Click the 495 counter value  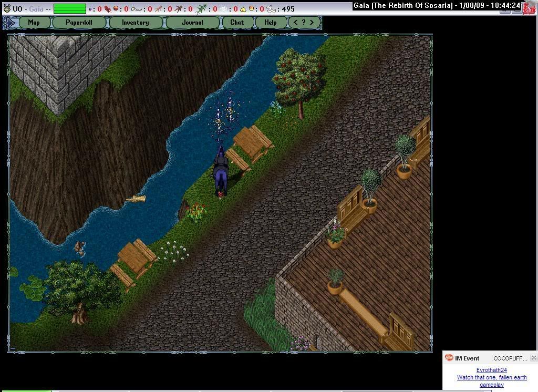click(x=288, y=9)
